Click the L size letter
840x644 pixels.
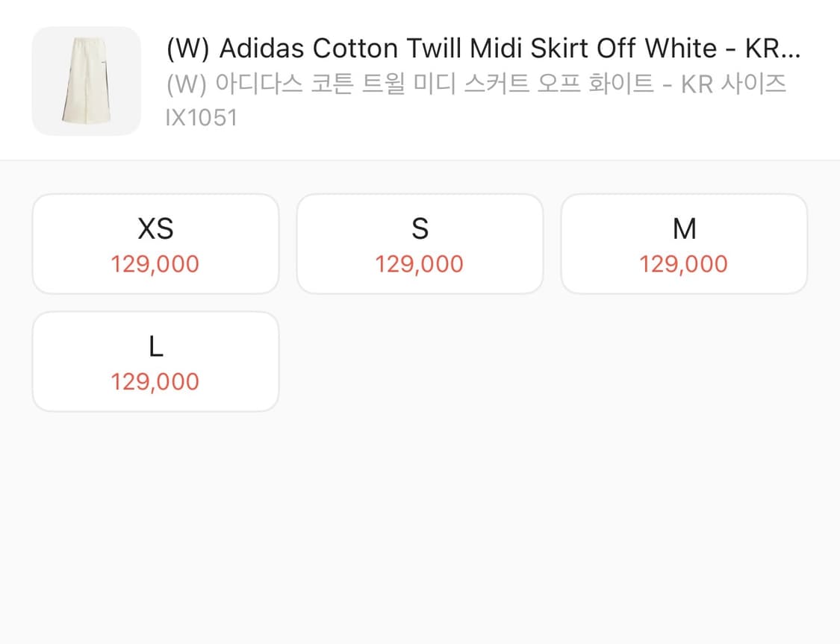point(156,346)
